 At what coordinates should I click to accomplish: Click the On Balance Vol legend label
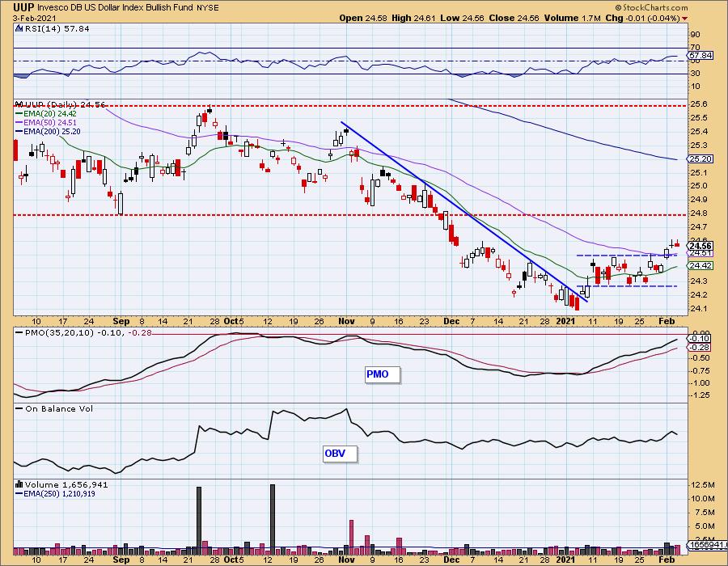tap(54, 408)
